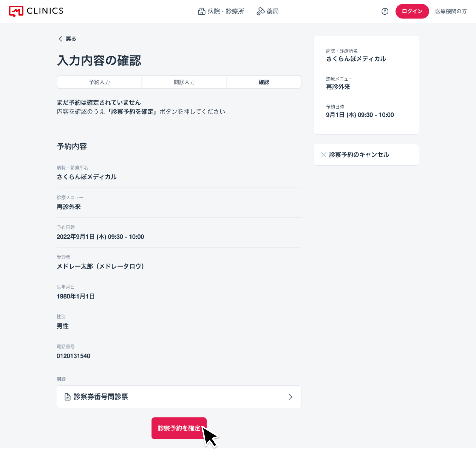476x450 pixels.
Task: Click the pharmacy pill icon in header
Action: [x=261, y=11]
